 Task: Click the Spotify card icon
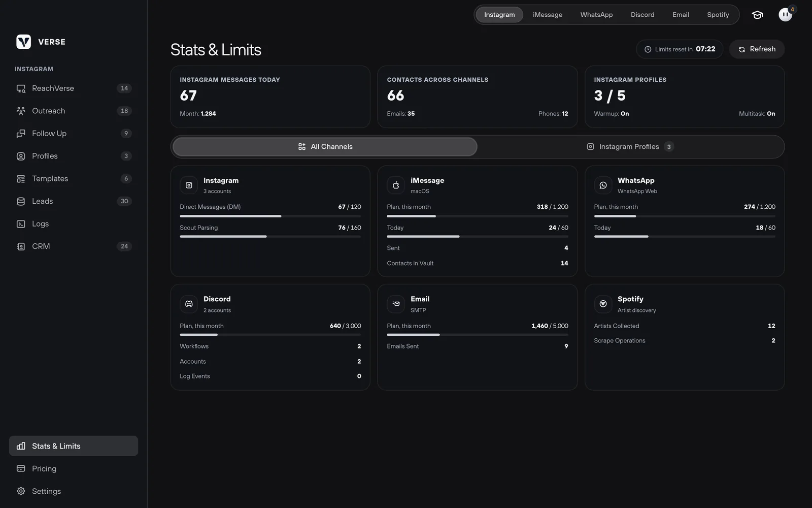point(603,304)
